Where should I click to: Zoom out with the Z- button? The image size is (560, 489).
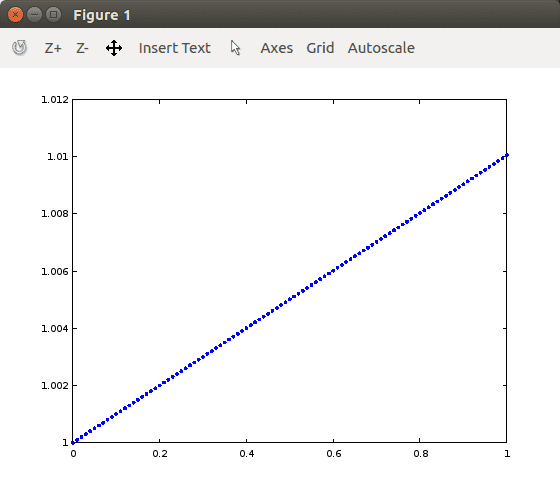82,48
